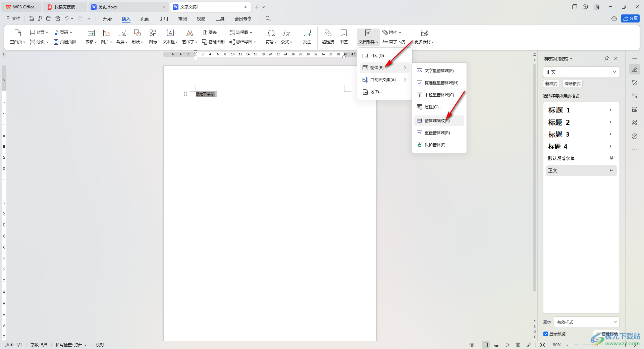Open the symbol picker
Image resolution: width=644 pixels, height=349 pixels.
click(271, 37)
